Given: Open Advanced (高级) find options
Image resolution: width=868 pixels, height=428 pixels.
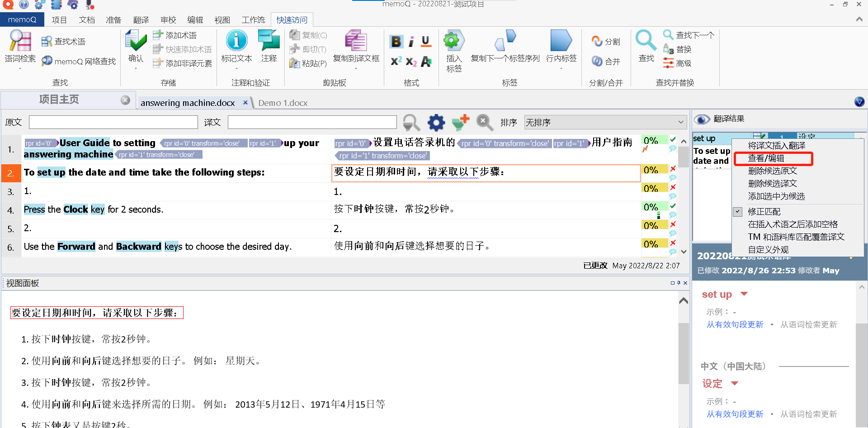Looking at the screenshot, I should tap(677, 63).
